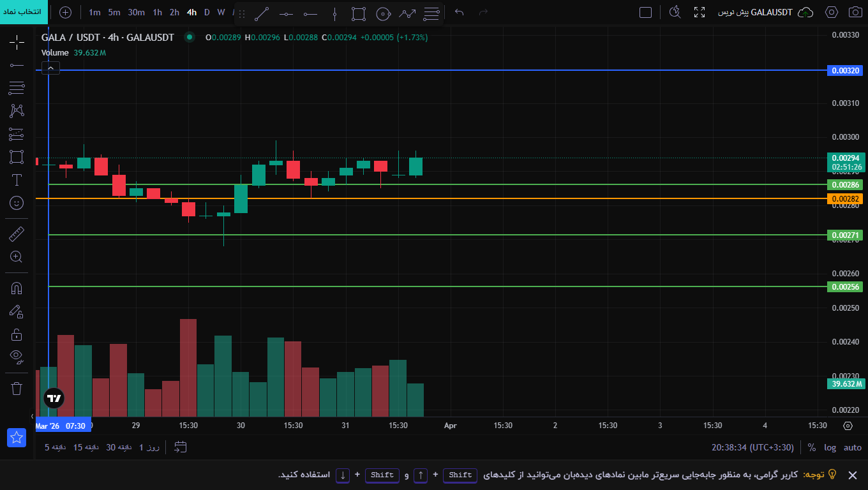Pick horizontal ray from the floating toolbar
Screen dimensions: 868x490
[x=310, y=13]
